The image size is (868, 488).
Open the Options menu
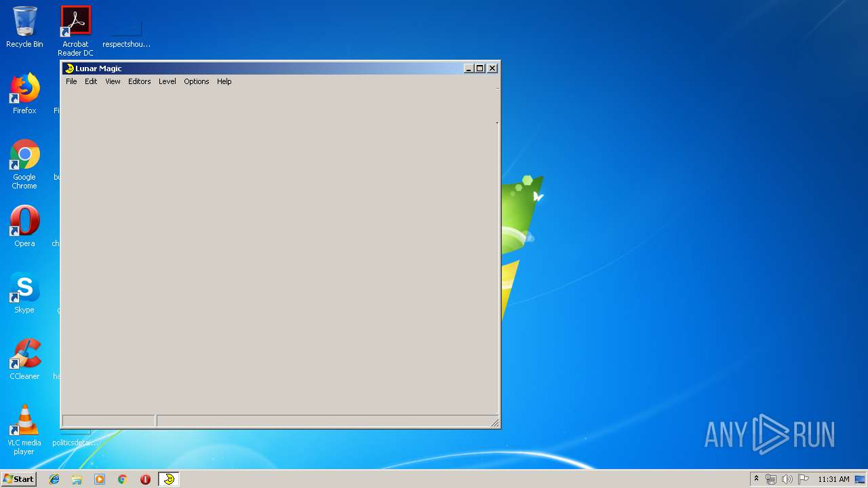197,81
